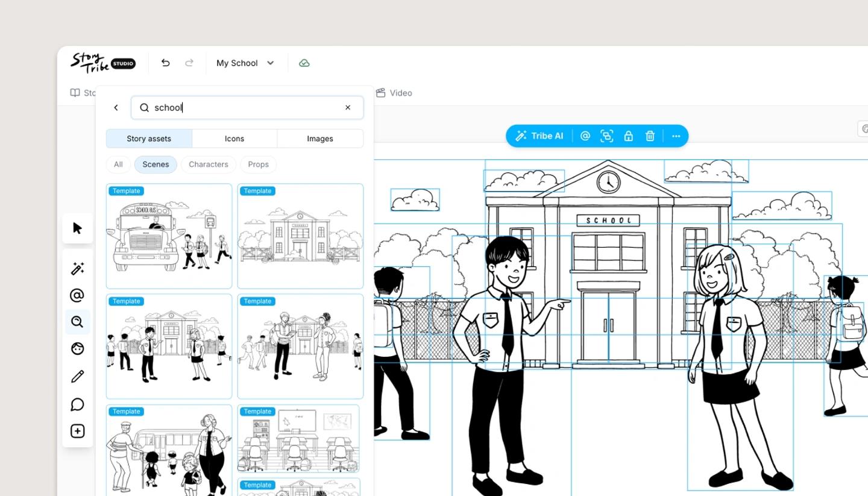Select the SCHOOL sign on canvas building
This screenshot has height=496, width=868.
pos(608,221)
